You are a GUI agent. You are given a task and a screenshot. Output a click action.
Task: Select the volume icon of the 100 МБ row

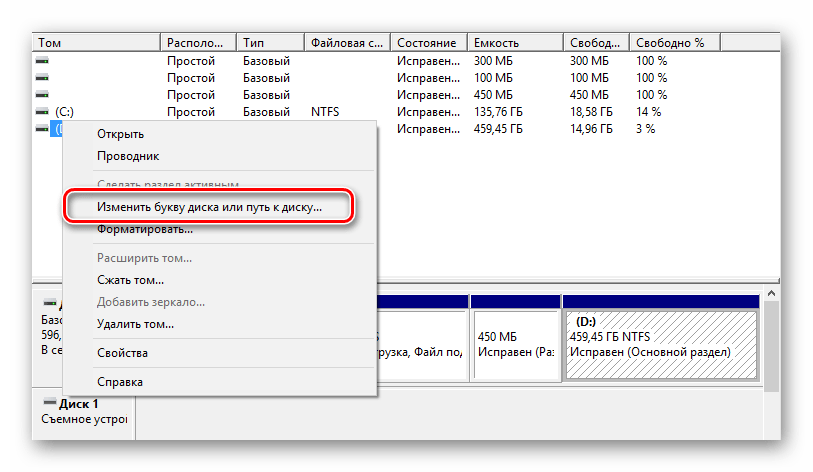(x=41, y=78)
